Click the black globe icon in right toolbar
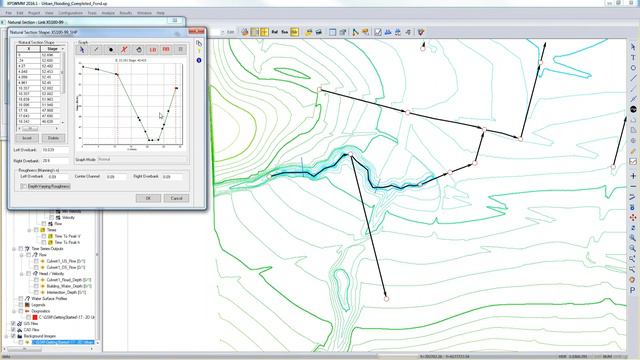 633,109
